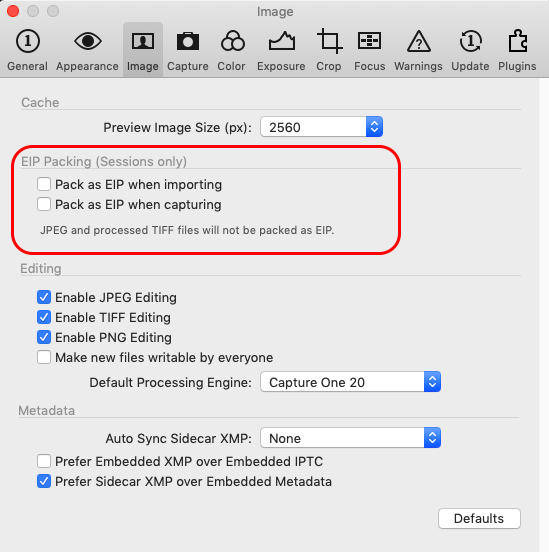This screenshot has height=552, width=549.
Task: Open the Preview Image Size dropdown
Action: [x=322, y=127]
